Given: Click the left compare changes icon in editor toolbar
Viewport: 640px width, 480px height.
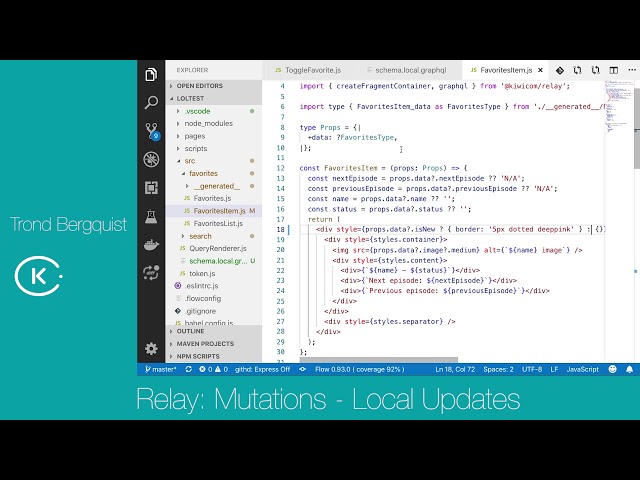Looking at the screenshot, I should click(x=577, y=70).
